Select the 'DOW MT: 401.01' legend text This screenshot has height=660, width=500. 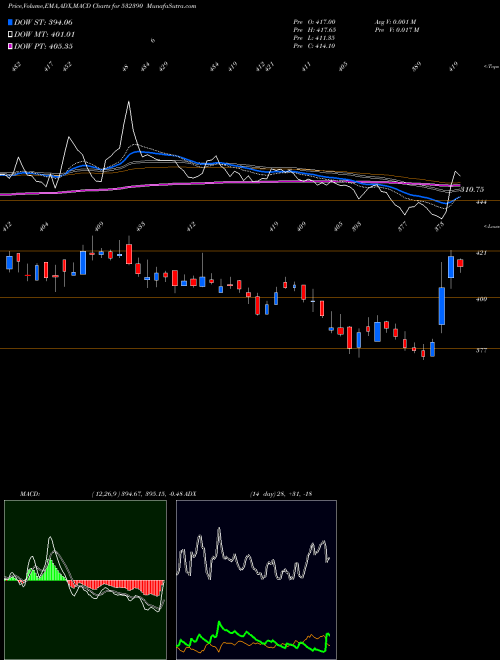click(44, 34)
